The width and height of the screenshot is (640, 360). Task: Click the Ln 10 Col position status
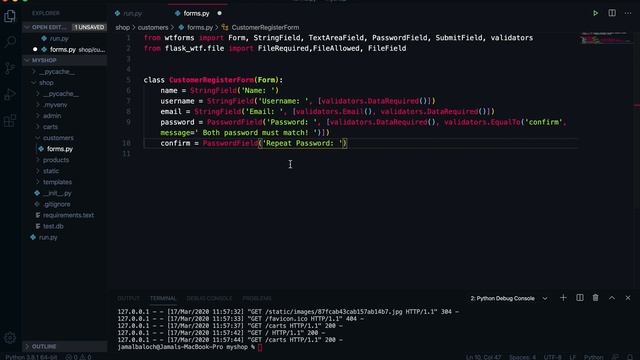(x=483, y=357)
